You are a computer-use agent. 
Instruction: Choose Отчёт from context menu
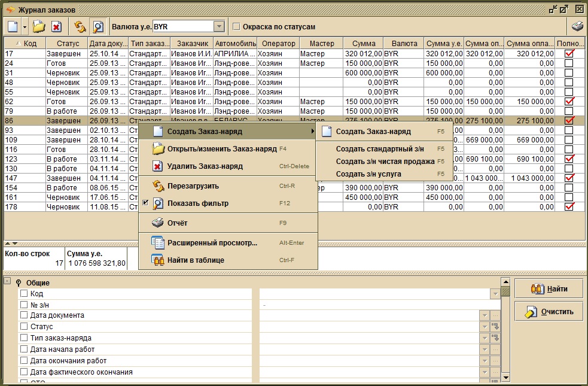point(228,223)
